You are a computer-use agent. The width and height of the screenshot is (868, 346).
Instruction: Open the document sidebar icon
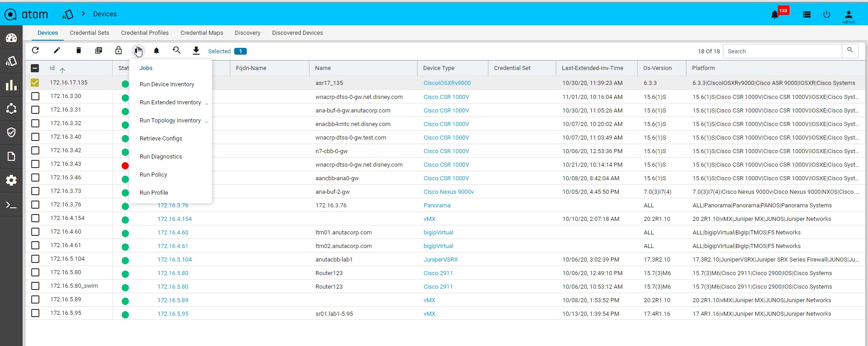pos(11,156)
